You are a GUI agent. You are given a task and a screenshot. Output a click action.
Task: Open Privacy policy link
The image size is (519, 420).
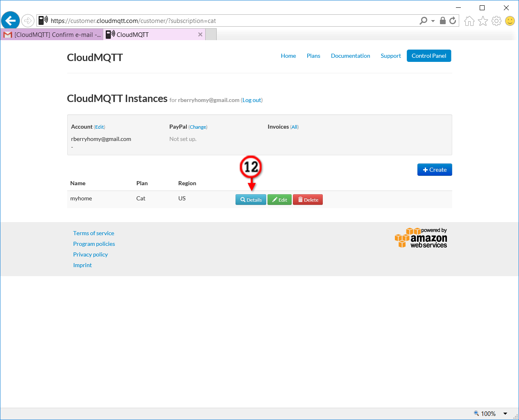[x=91, y=254]
